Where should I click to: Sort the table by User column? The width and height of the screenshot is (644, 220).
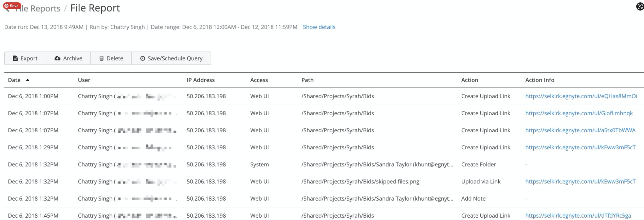tap(84, 80)
